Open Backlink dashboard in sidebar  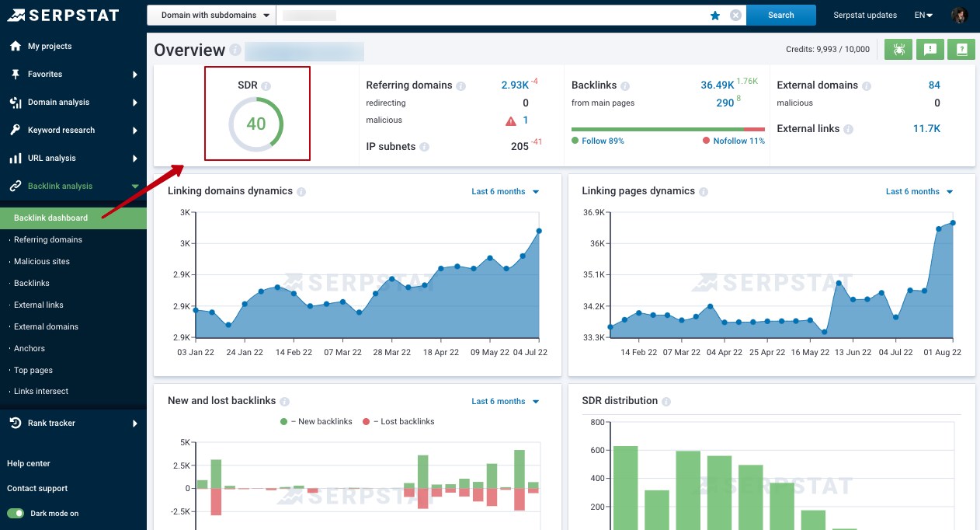(73, 218)
